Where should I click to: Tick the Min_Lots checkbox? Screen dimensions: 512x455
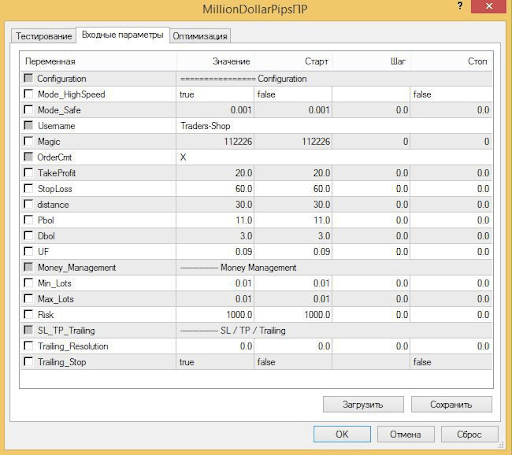tap(29, 283)
